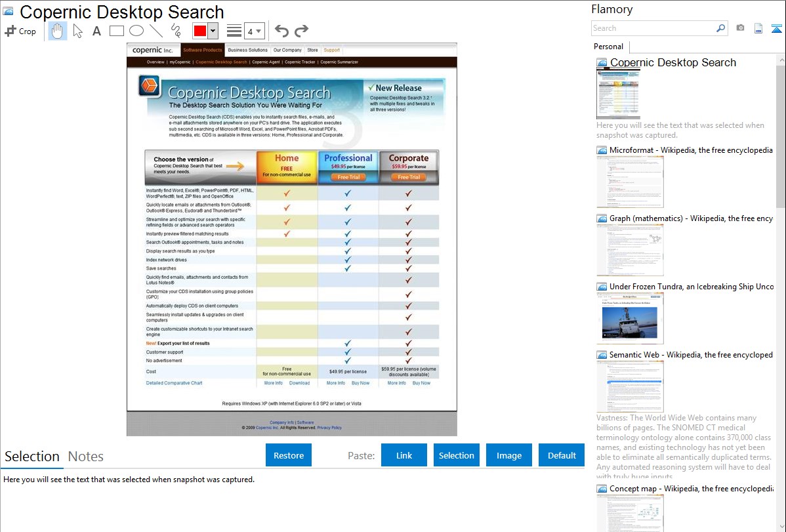This screenshot has height=532, width=786.
Task: Select the arrow pointer tool
Action: pos(77,31)
